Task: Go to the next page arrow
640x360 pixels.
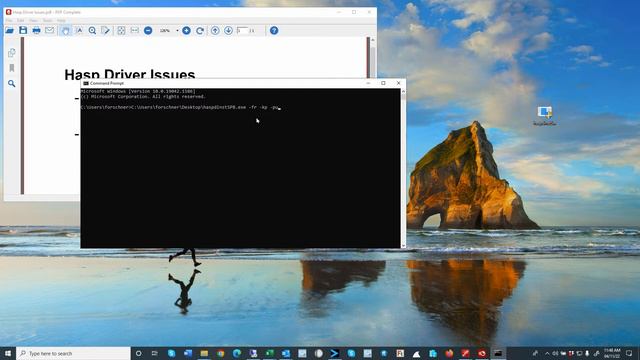Action: click(228, 31)
